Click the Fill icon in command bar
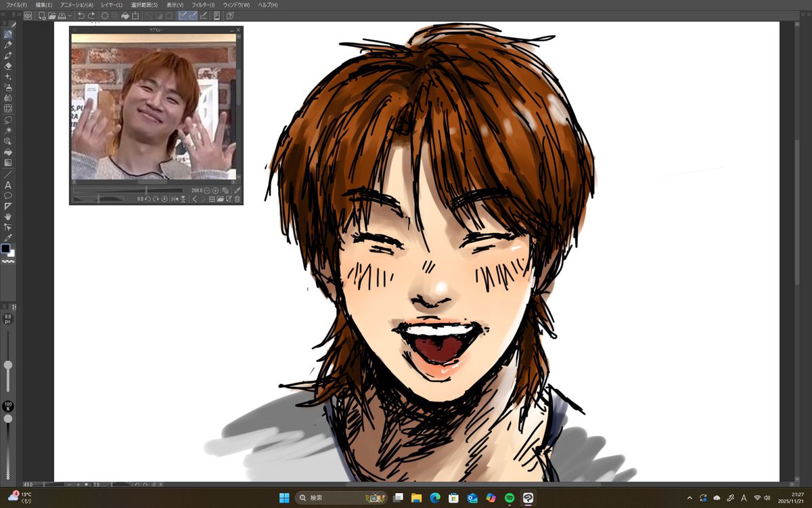 (125, 16)
